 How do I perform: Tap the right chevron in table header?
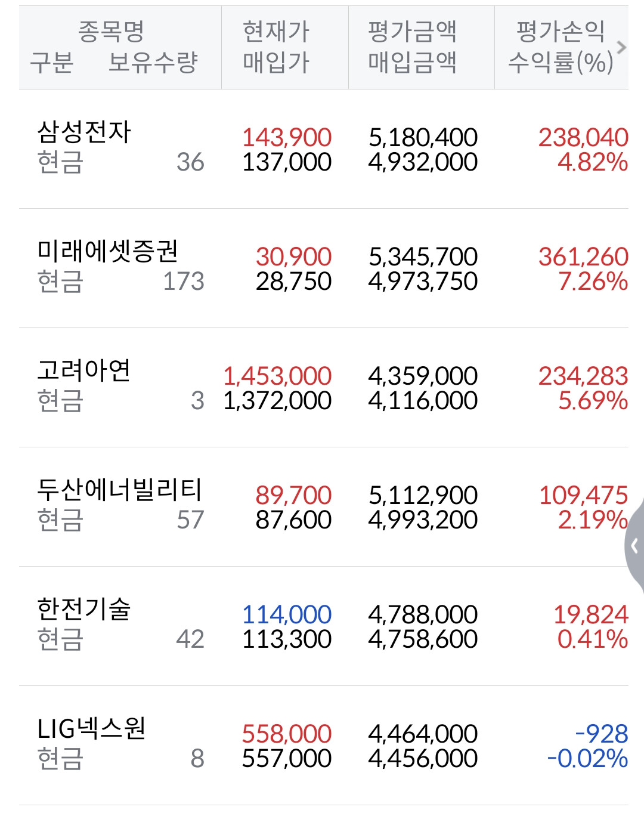(621, 47)
